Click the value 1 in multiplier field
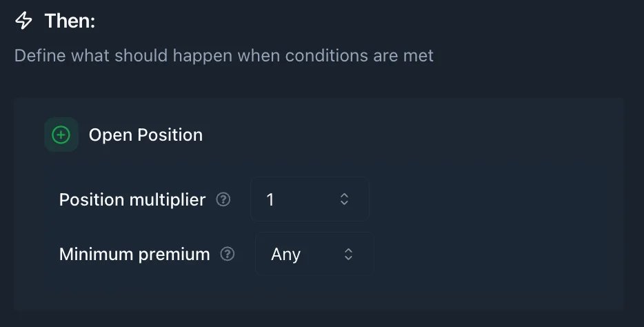 point(270,200)
